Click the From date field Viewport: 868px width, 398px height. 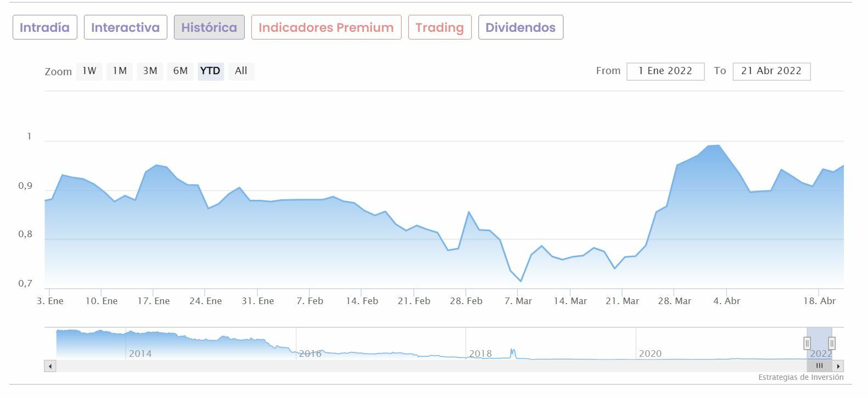click(x=665, y=71)
